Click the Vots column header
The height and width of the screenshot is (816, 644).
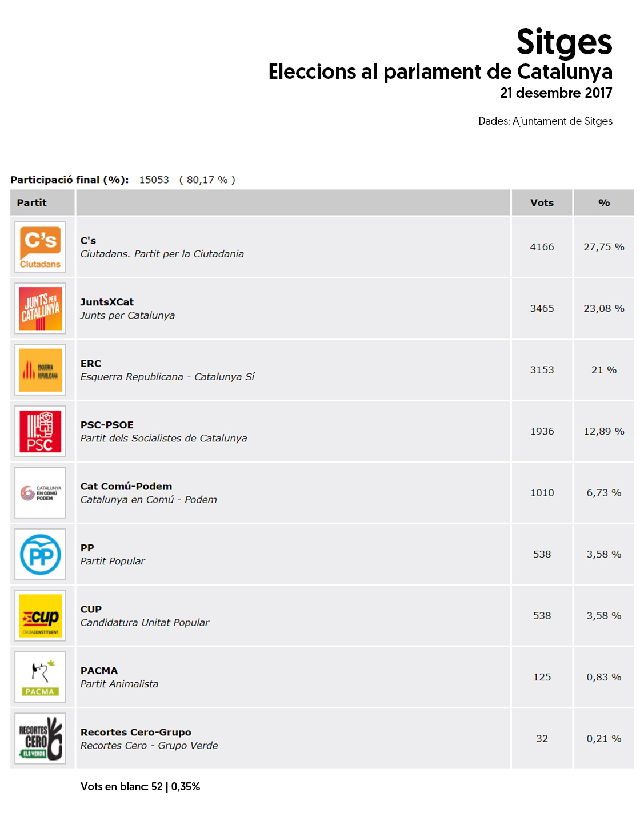click(542, 202)
